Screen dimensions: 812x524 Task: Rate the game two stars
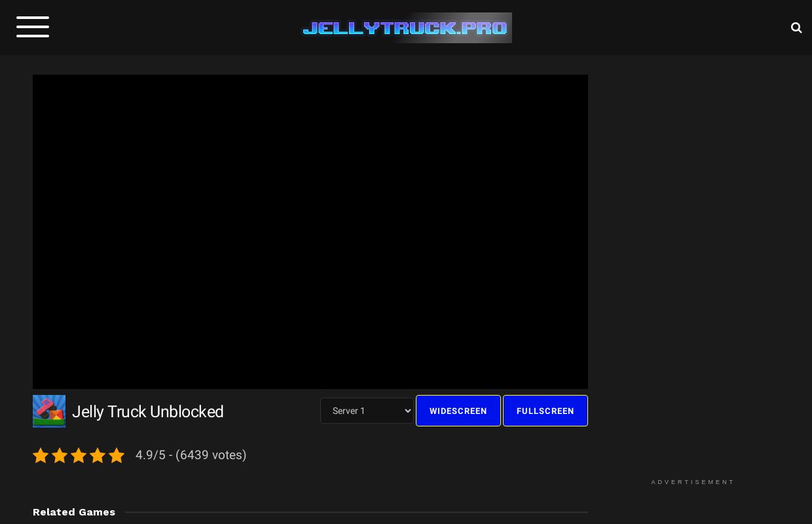click(60, 455)
